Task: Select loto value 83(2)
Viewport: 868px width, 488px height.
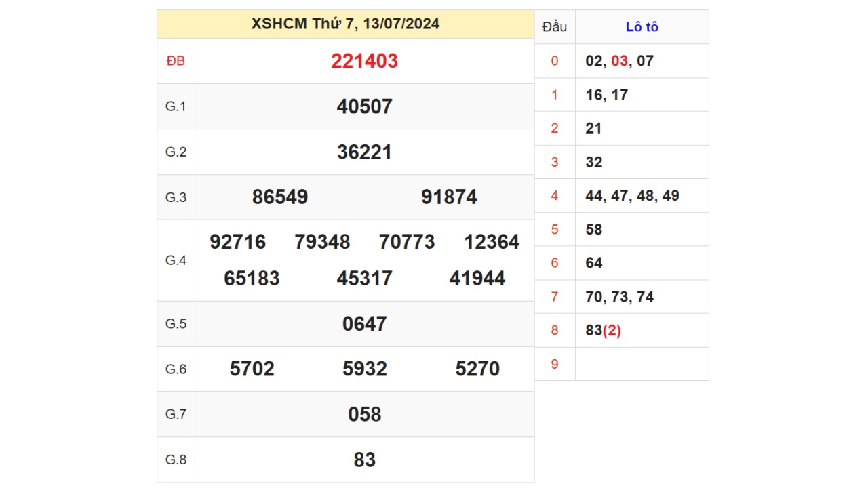Action: click(603, 330)
